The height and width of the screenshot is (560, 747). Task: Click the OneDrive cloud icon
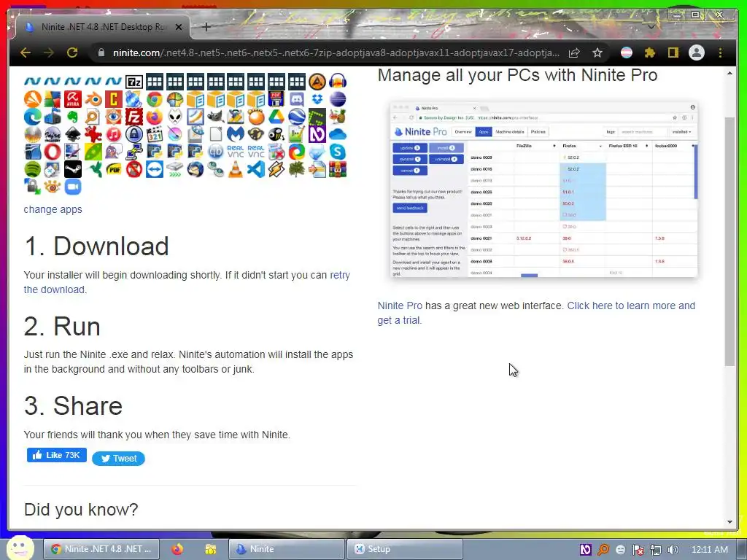[x=337, y=134]
